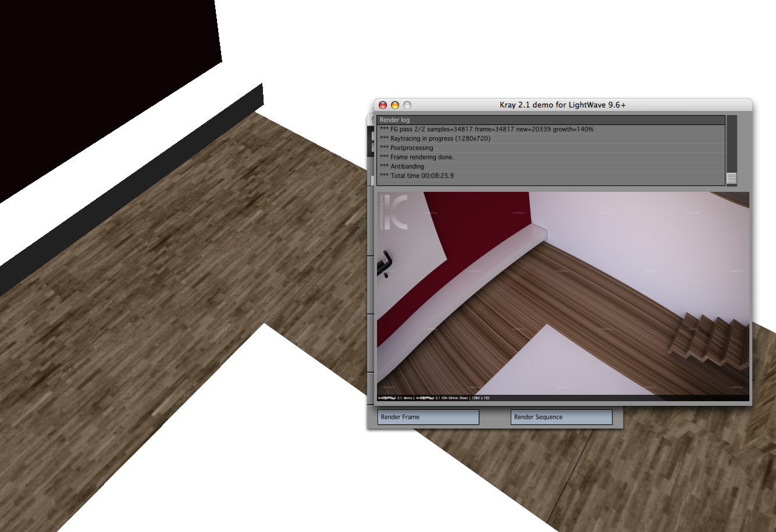This screenshot has height=532, width=776.
Task: Click the red wall in the render preview
Action: pos(477,233)
